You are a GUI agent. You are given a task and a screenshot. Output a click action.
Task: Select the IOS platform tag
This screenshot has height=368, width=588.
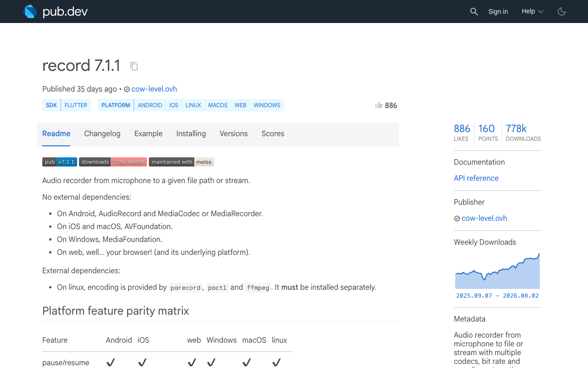pos(174,105)
